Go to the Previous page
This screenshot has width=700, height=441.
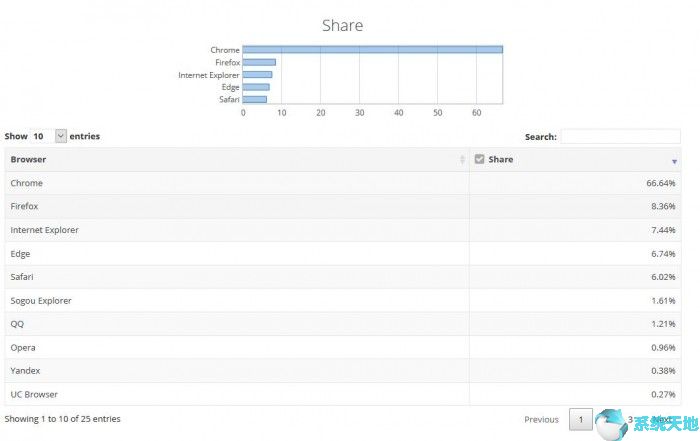point(541,419)
